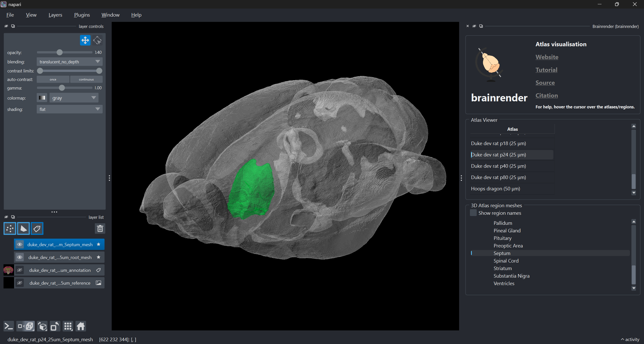Open the Layers menu
Viewport: 644px width, 344px height.
point(55,15)
